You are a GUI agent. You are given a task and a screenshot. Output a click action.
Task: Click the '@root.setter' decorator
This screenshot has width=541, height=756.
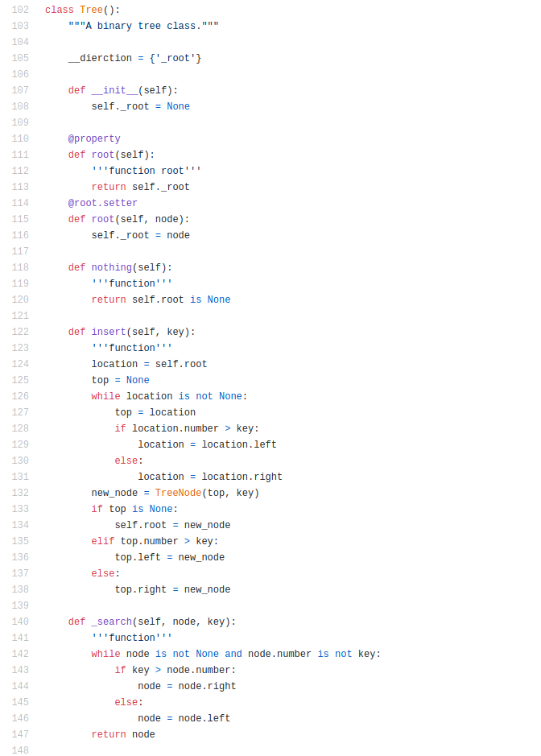point(103,203)
